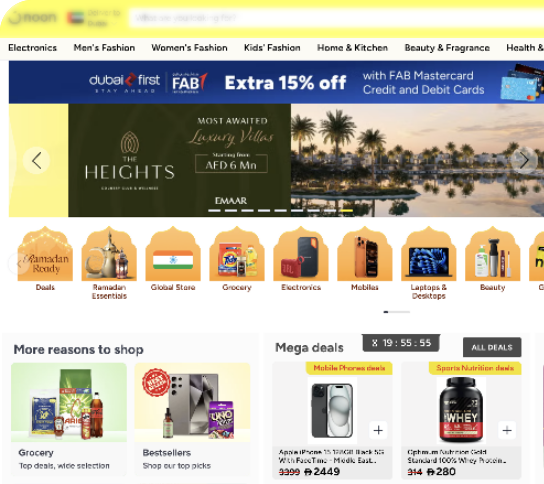This screenshot has height=484, width=544.
Task: Open the FAB Mastercard 15% off banner
Action: point(277,82)
